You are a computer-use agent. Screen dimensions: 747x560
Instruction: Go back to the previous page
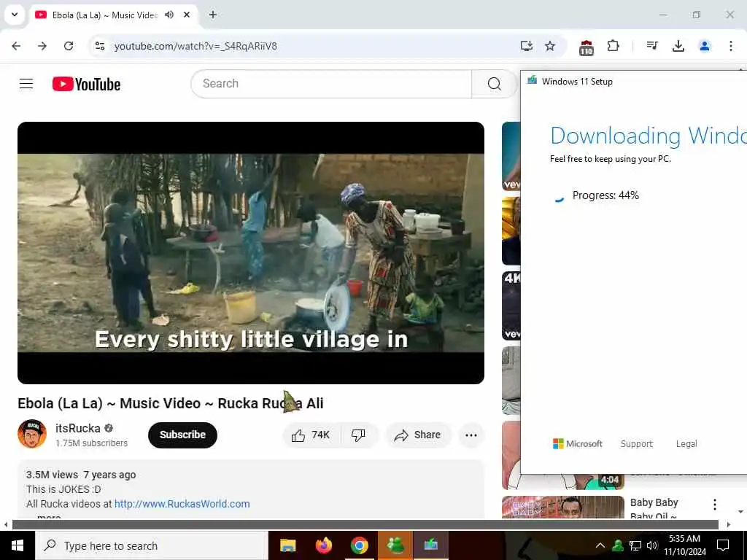click(x=16, y=46)
